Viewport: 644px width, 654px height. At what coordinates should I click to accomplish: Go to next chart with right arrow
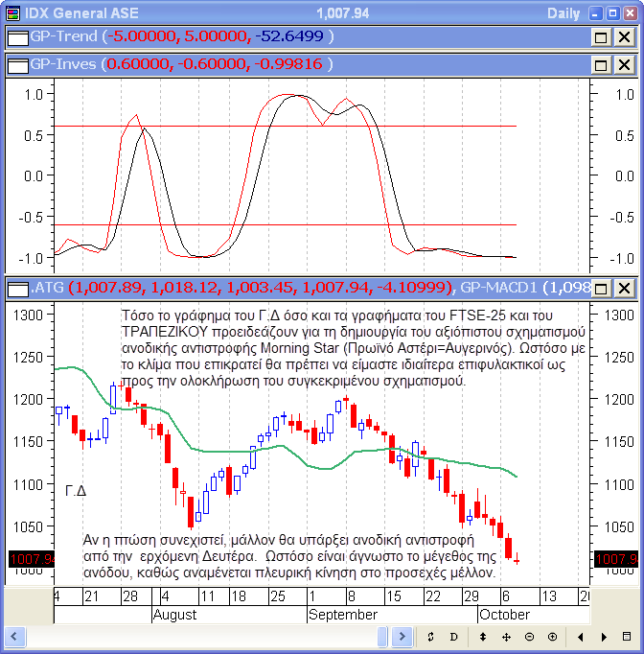click(x=604, y=637)
